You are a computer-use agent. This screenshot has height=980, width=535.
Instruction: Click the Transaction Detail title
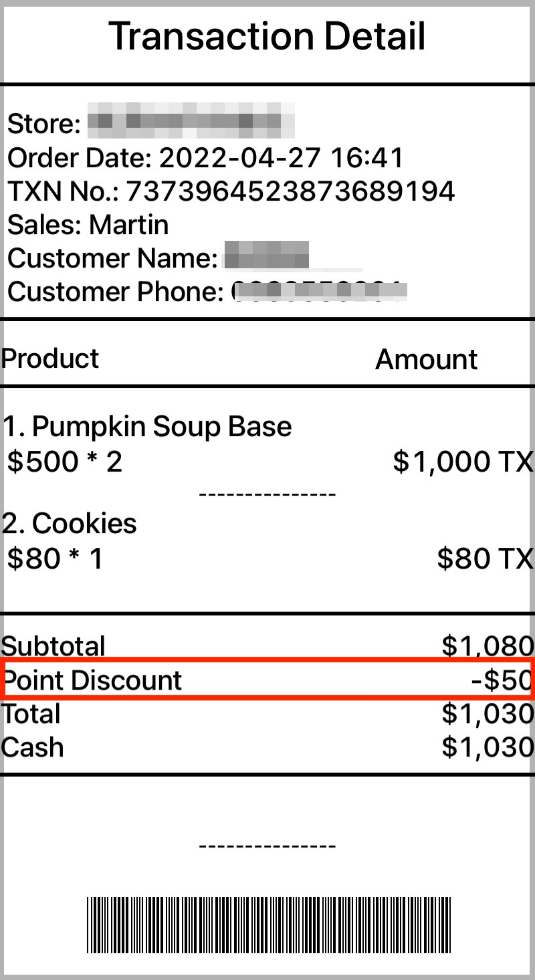coord(267,36)
